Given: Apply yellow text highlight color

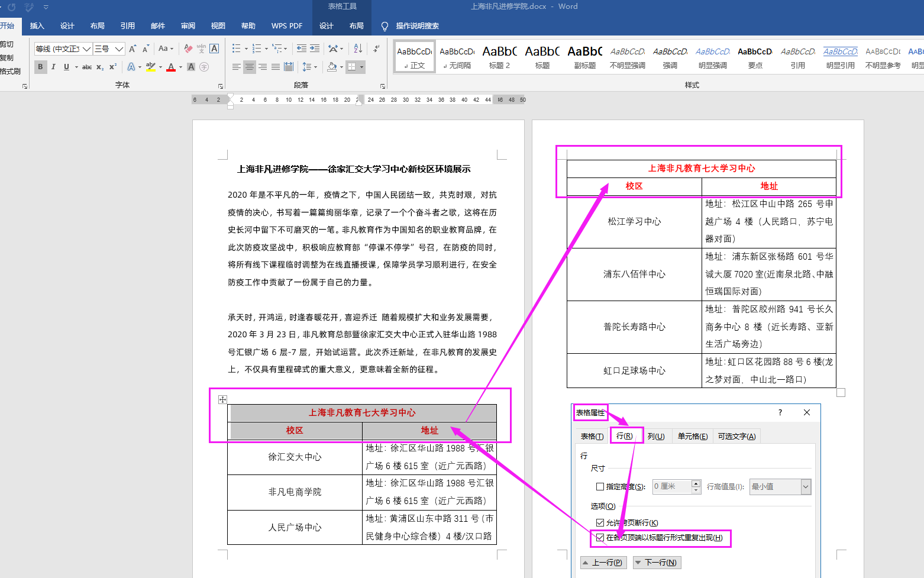Looking at the screenshot, I should (x=151, y=67).
